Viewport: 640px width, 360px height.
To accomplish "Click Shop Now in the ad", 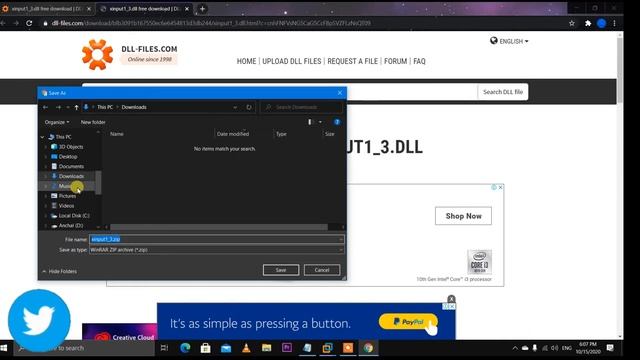I will [x=463, y=216].
